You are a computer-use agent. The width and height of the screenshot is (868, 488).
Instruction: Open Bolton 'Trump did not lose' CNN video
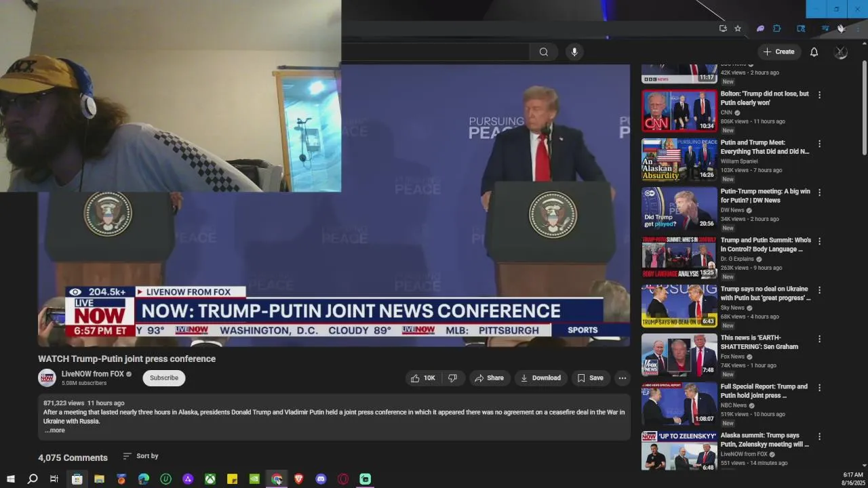click(x=764, y=98)
